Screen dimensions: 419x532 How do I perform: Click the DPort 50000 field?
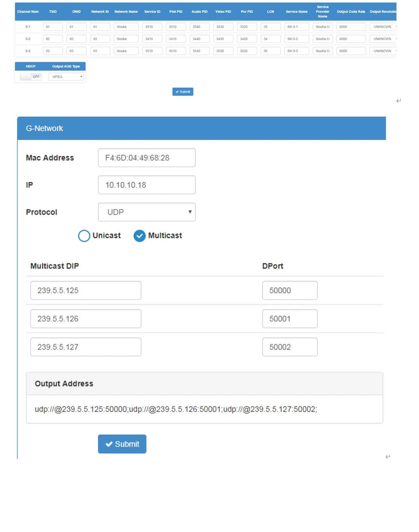[x=290, y=290]
